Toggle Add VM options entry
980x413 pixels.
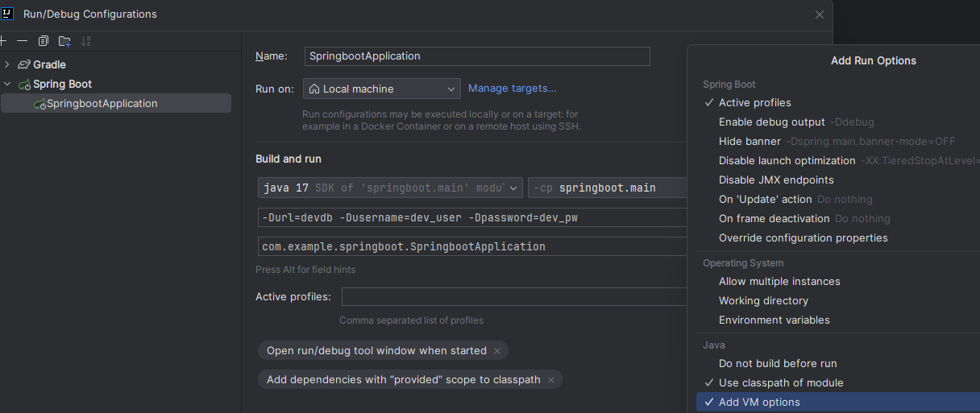(x=838, y=402)
